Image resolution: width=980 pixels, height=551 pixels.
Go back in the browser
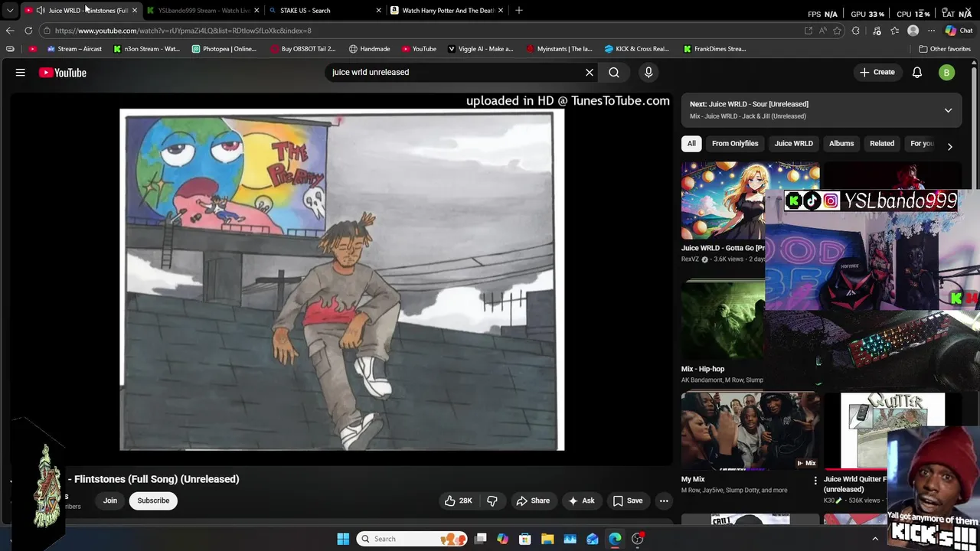[x=10, y=31]
